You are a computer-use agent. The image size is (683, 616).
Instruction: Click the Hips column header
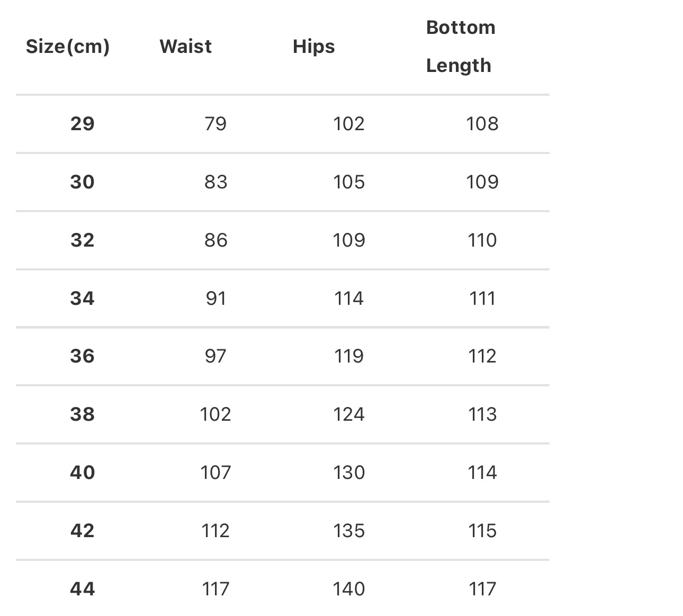point(313,47)
